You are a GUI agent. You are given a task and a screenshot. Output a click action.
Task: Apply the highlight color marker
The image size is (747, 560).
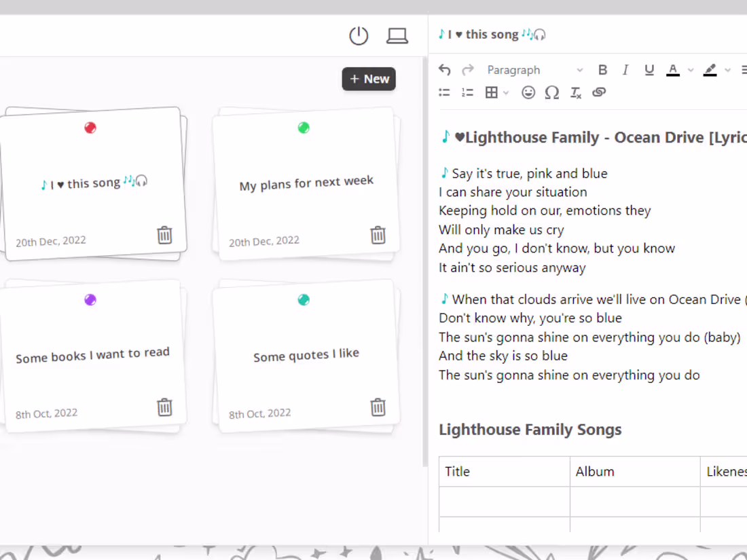[710, 70]
